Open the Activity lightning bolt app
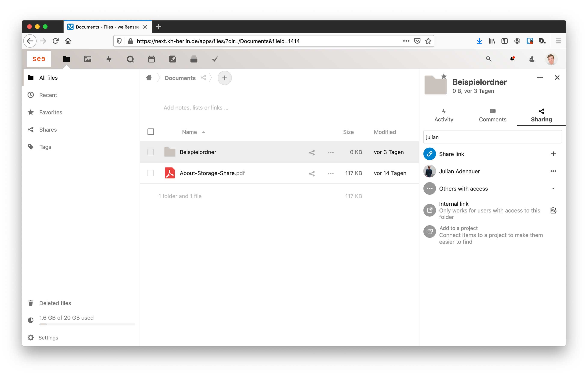Viewport: 588px width, 383px height. click(109, 59)
